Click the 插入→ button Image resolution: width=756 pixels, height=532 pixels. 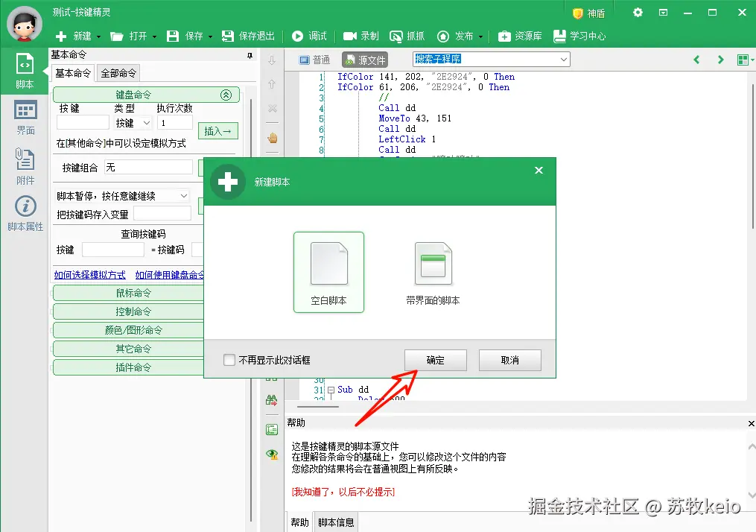[x=218, y=130]
